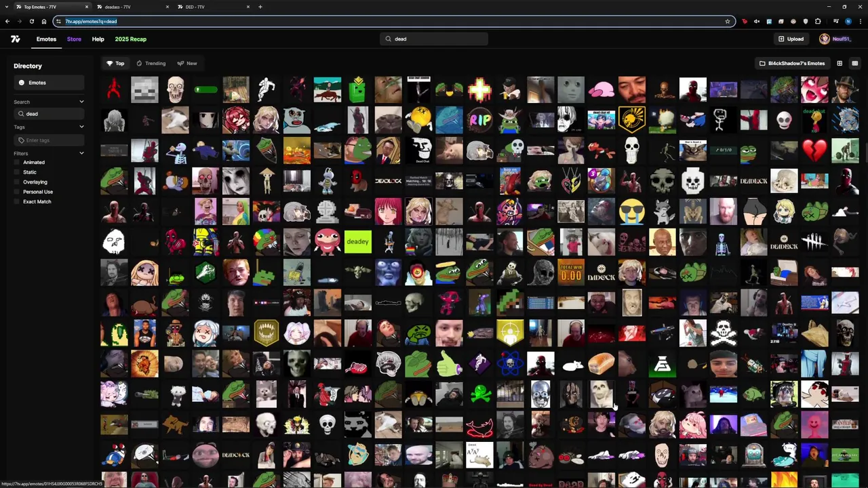Open the green thumbs-up emote
This screenshot has width=868, height=488.
coord(449,364)
